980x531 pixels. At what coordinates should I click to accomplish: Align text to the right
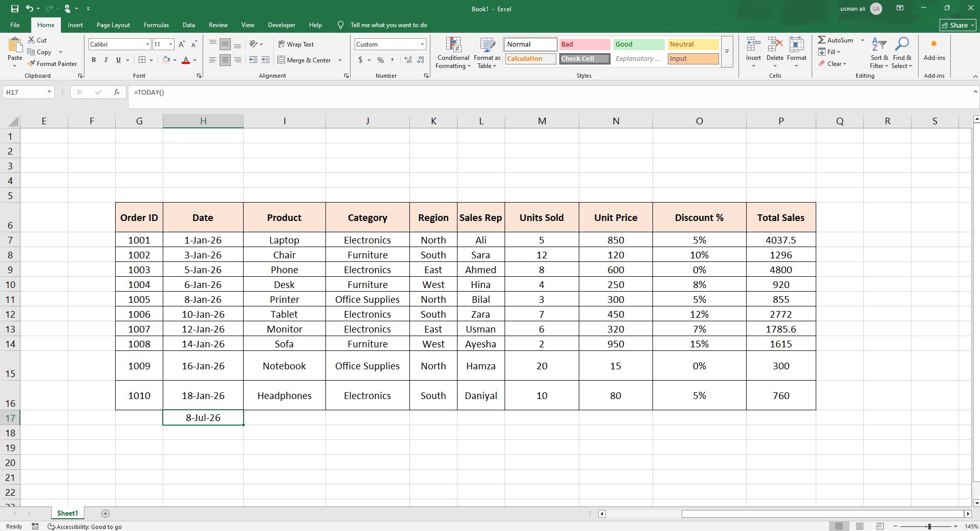coord(237,60)
